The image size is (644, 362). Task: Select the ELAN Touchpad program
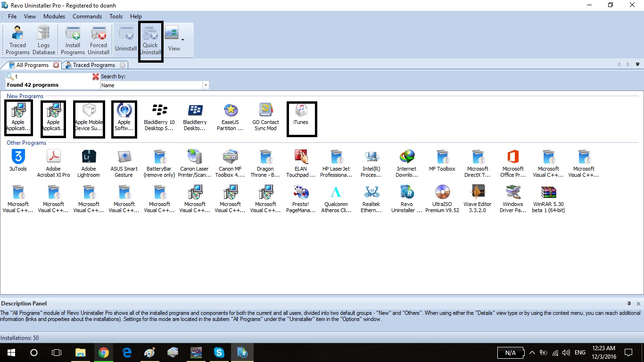pos(301,164)
